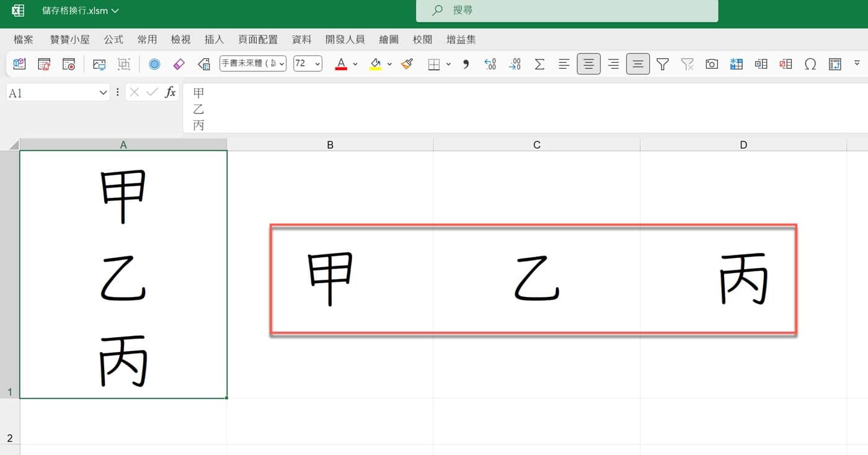Click the formula bar cancel X button
This screenshot has width=868, height=455.
pyautogui.click(x=135, y=92)
